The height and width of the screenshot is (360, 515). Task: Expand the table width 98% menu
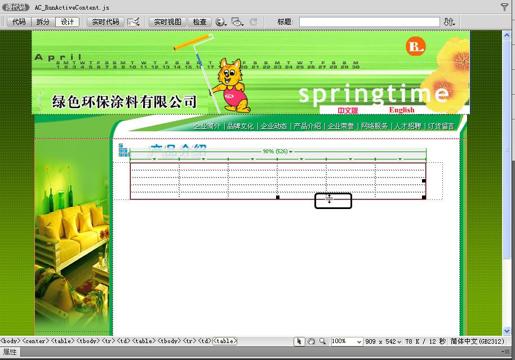tap(291, 152)
